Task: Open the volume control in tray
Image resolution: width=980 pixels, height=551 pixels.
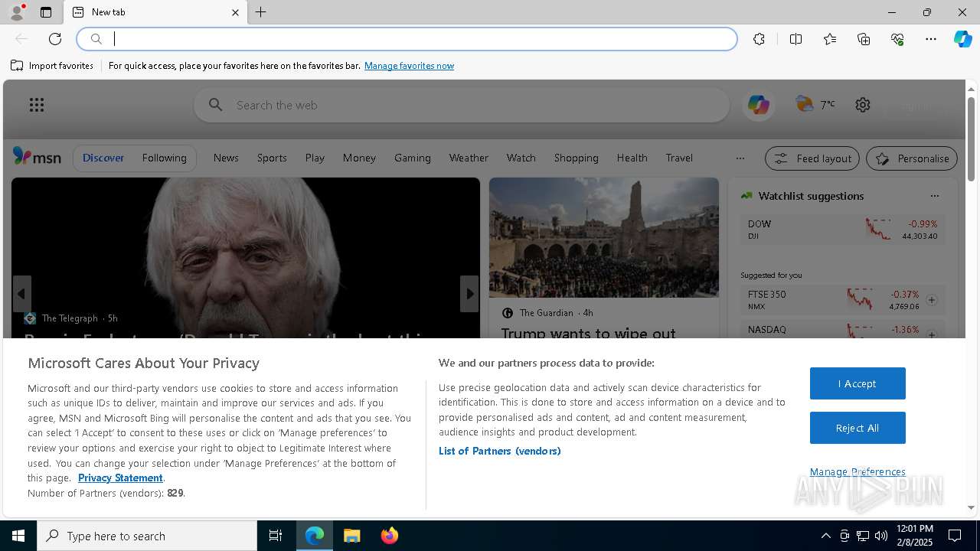Action: (881, 536)
